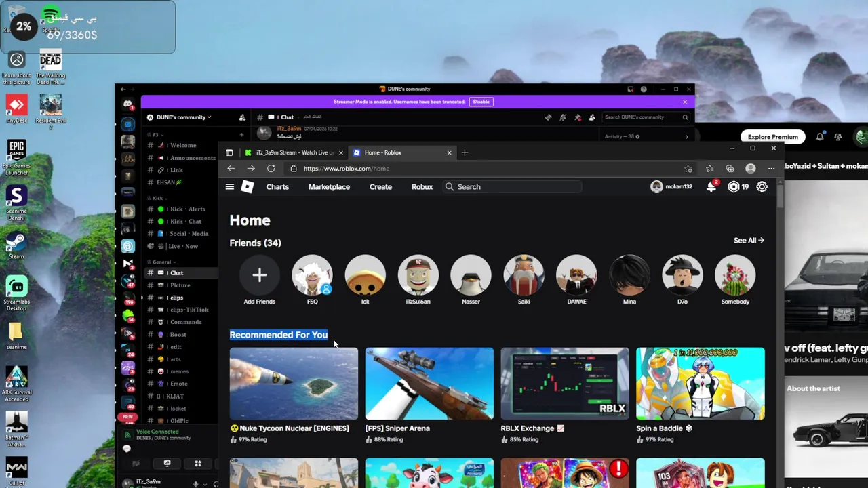Close the iTz_3a9m Stream tab
This screenshot has width=868, height=488.
pos(340,152)
